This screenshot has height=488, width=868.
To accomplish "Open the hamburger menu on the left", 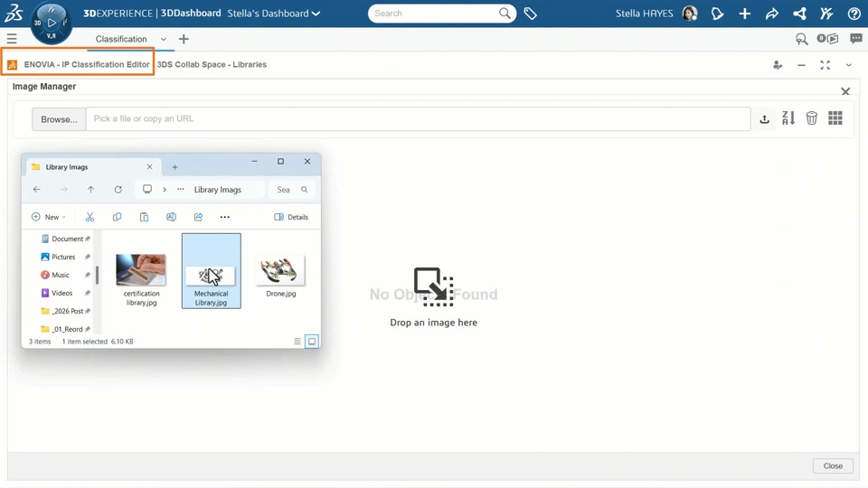I will coord(12,39).
